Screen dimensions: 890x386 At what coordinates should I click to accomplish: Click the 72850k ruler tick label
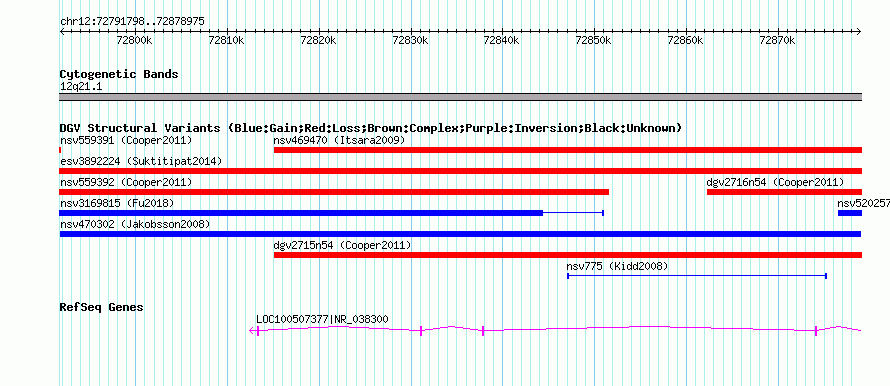[594, 41]
